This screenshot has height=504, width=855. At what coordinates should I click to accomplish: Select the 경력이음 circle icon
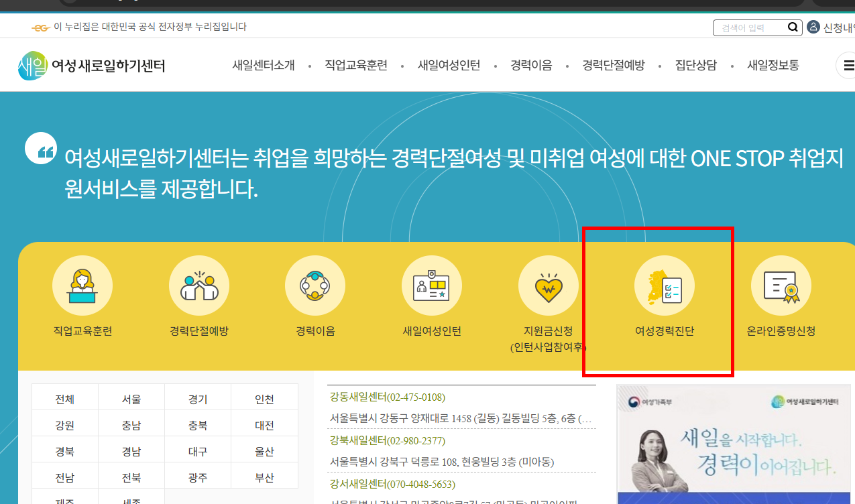(x=315, y=285)
